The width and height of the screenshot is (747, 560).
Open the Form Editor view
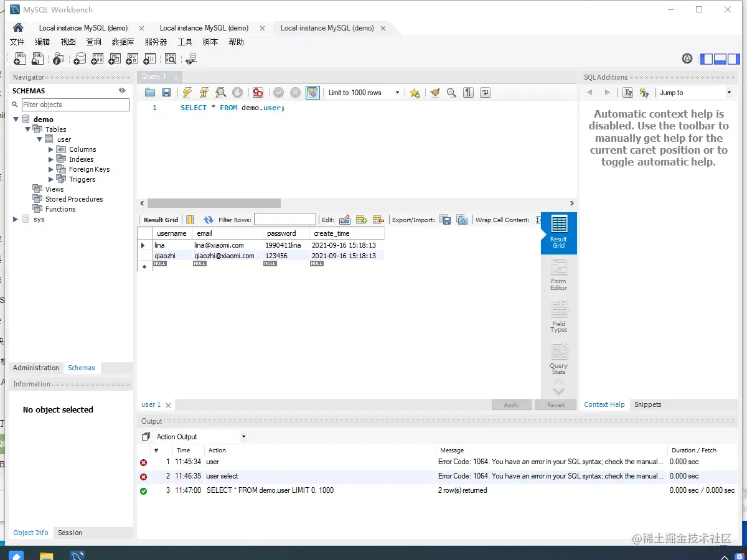pyautogui.click(x=559, y=274)
